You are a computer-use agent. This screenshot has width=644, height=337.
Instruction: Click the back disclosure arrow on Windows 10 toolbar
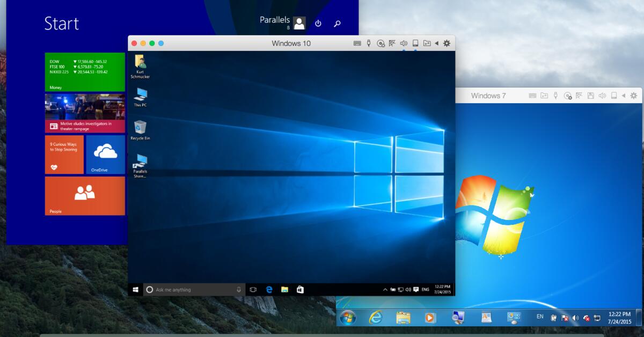click(436, 43)
